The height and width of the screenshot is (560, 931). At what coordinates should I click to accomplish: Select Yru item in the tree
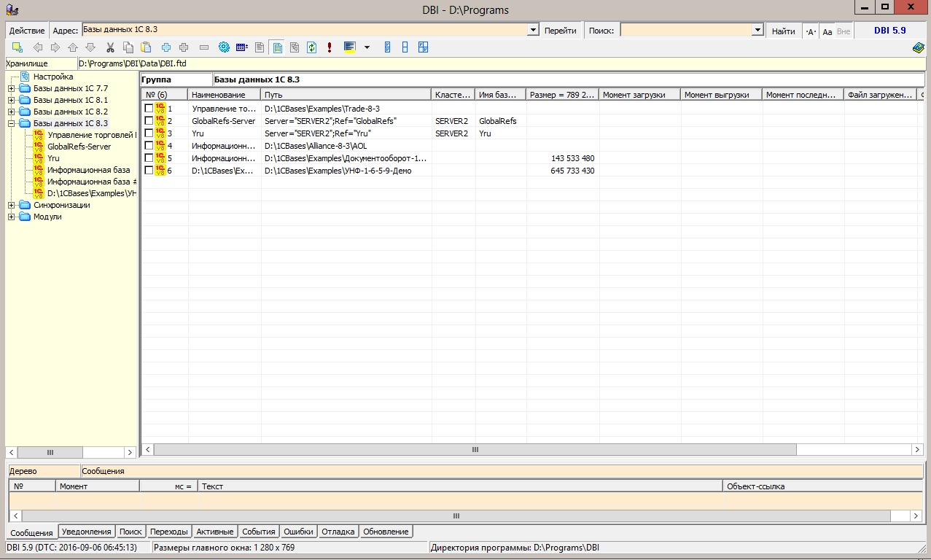[53, 158]
